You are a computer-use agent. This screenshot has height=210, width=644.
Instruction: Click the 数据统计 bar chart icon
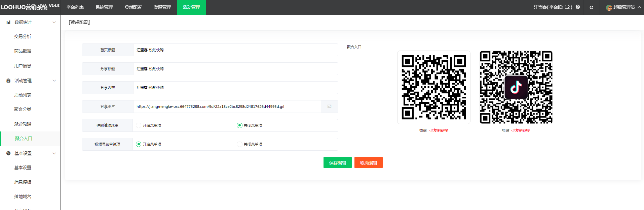(x=8, y=22)
